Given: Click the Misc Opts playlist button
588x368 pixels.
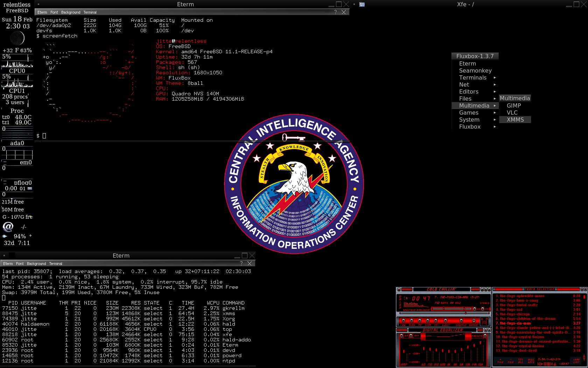Looking at the screenshot, I should (x=531, y=361).
